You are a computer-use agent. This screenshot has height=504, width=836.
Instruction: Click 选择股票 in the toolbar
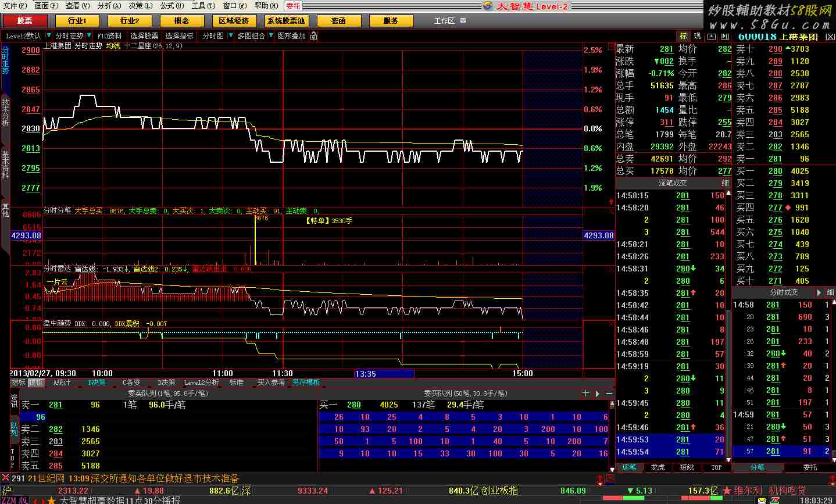pos(144,36)
